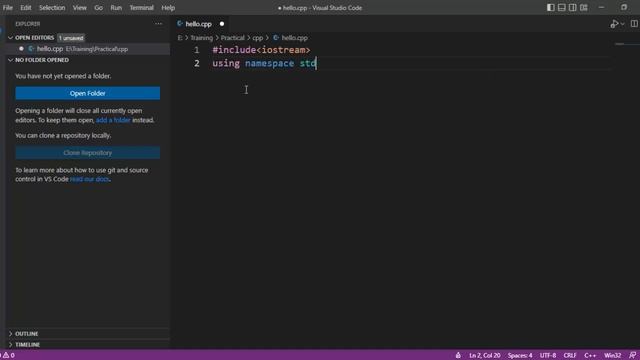Click Training in the breadcrumb path
640x360 pixels.
click(202, 38)
